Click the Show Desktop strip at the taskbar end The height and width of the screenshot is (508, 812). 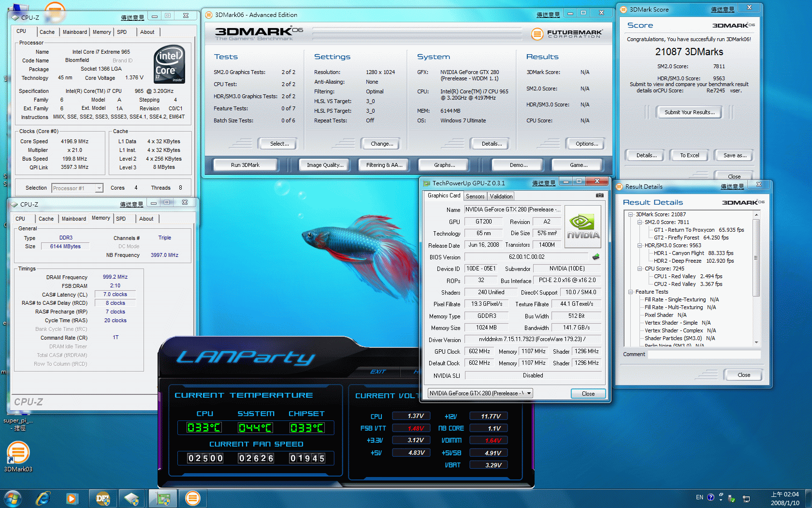808,498
